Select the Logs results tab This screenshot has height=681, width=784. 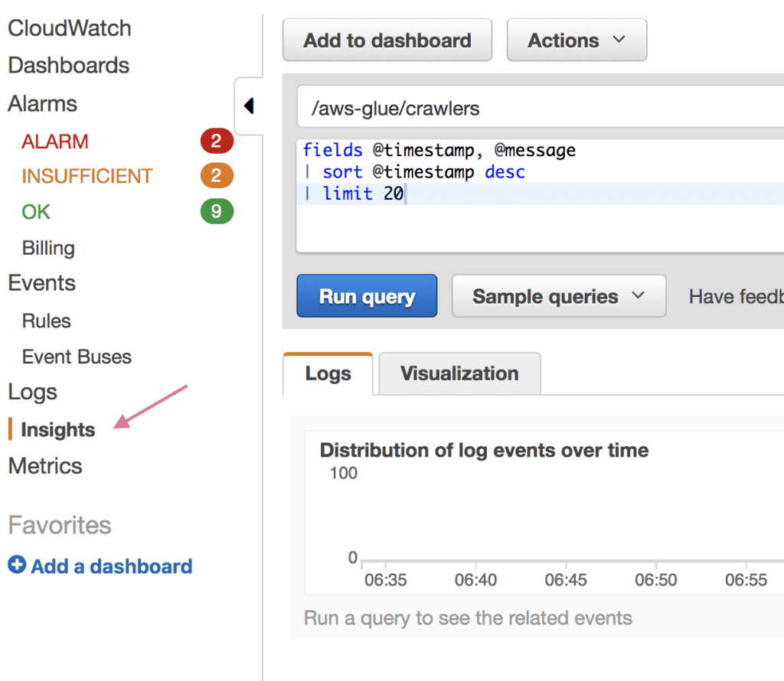(x=328, y=373)
